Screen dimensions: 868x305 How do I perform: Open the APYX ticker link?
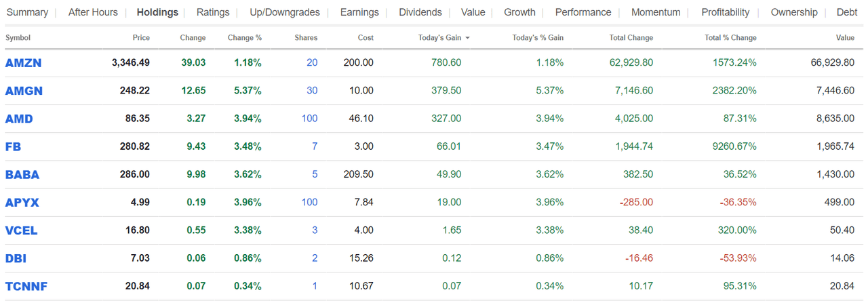[x=22, y=202]
